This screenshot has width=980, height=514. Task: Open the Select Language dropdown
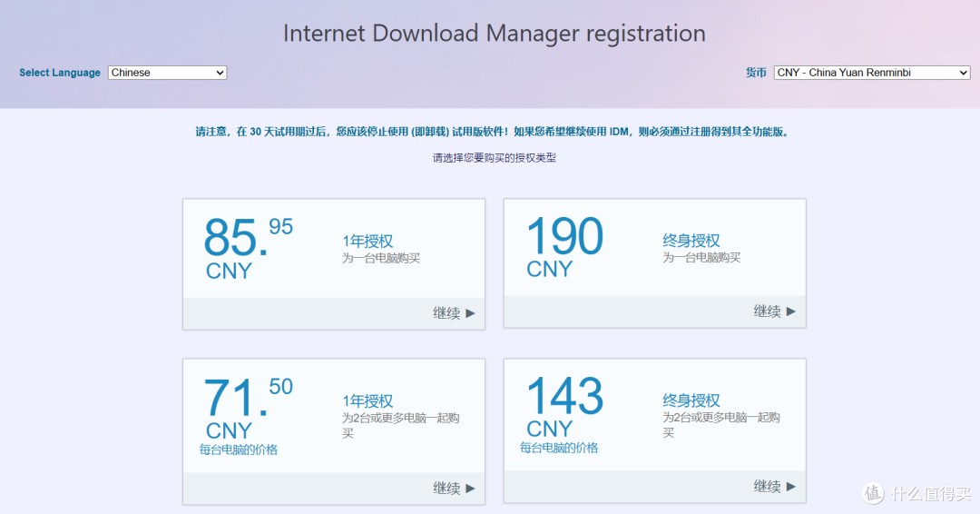167,73
